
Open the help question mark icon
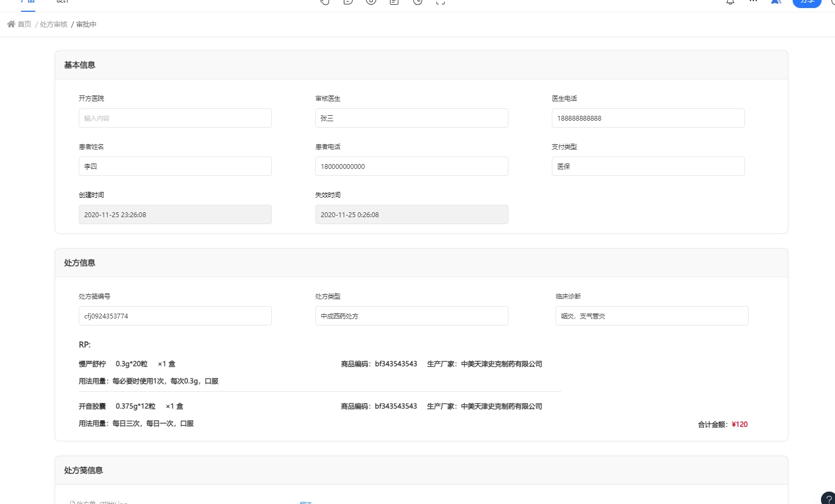point(829,499)
